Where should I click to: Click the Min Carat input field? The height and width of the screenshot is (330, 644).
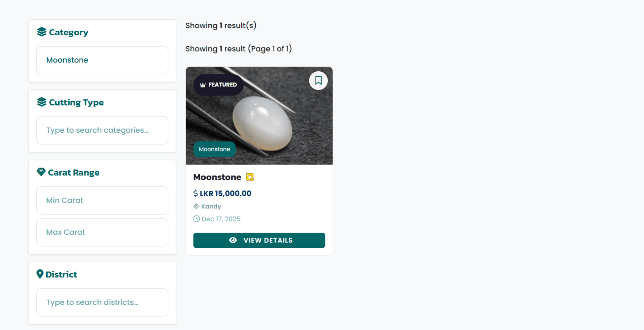pyautogui.click(x=102, y=200)
